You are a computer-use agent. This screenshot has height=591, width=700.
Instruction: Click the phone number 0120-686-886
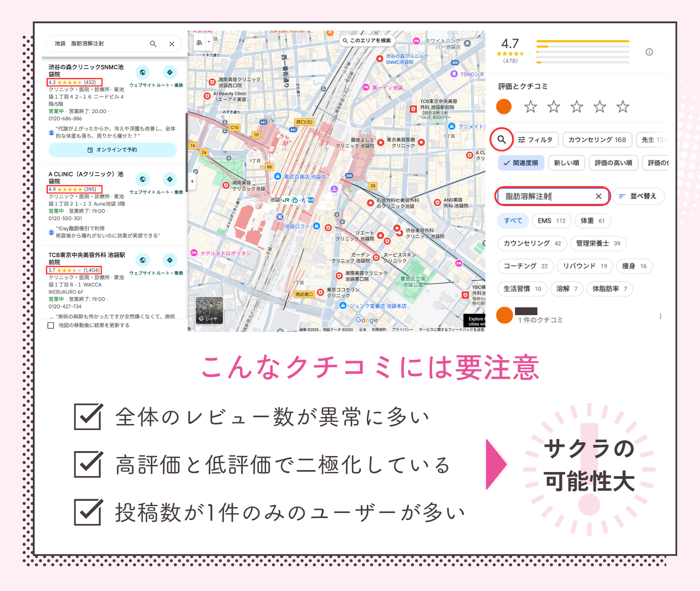[65, 119]
